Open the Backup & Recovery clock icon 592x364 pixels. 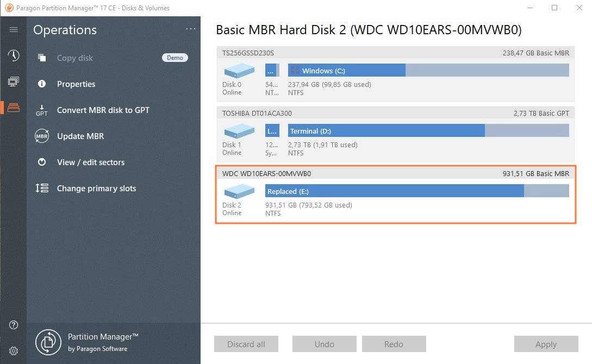(14, 55)
